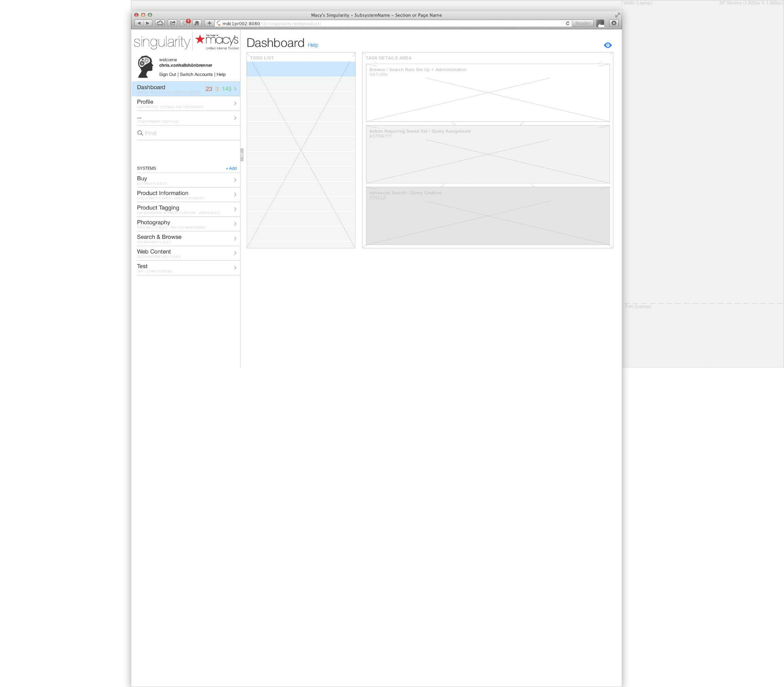Click the browser back arrow
Screen dimensions: 784x687
click(x=139, y=23)
